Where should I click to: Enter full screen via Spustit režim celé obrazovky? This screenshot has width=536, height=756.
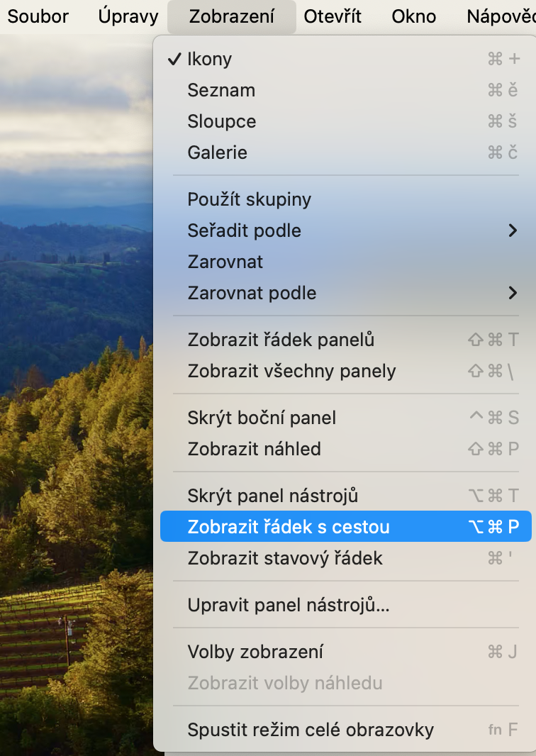coord(311,730)
